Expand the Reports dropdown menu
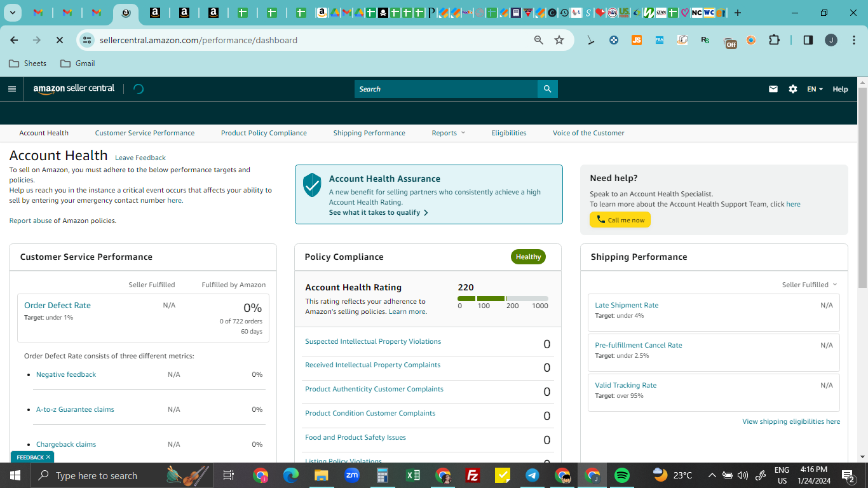Viewport: 868px width, 488px height. [449, 133]
